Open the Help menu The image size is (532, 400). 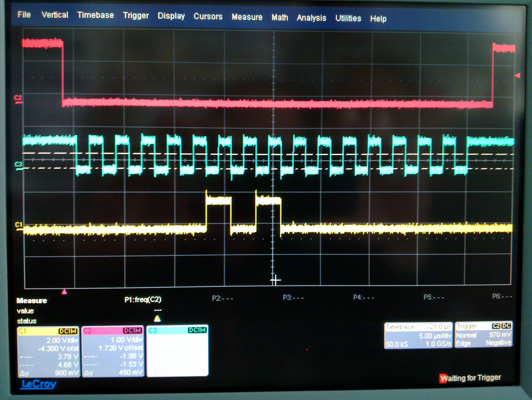pos(378,19)
